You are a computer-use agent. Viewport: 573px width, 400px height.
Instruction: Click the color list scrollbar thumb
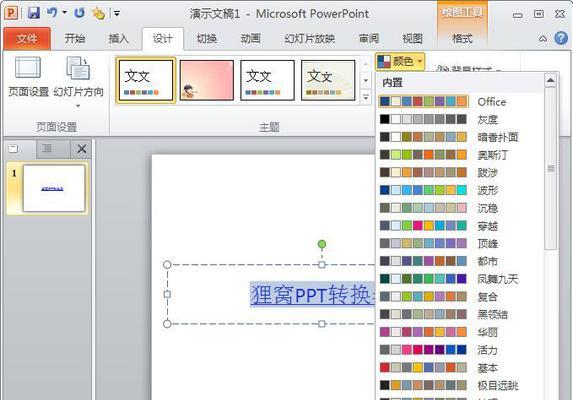(550, 168)
